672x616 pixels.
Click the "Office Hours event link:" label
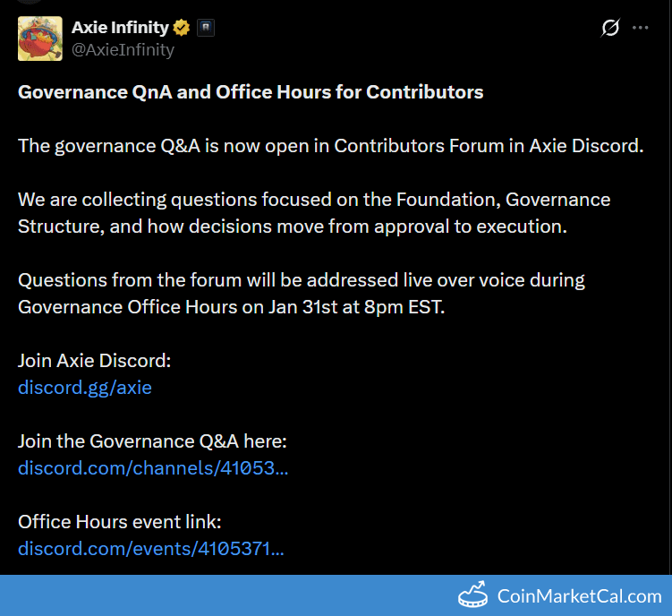[x=119, y=521]
